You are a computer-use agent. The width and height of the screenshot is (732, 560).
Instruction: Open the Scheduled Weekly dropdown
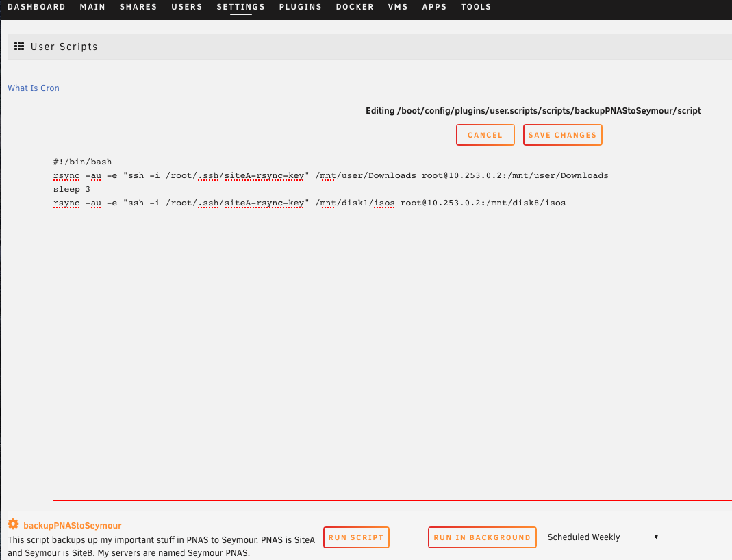(x=602, y=537)
